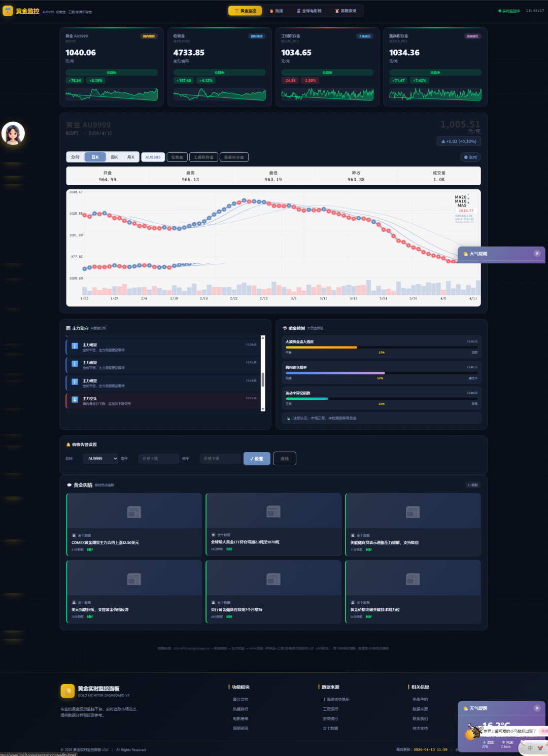Click the blue info icon on first 主力观望 alert
The width and height of the screenshot is (548, 756).
pyautogui.click(x=75, y=346)
